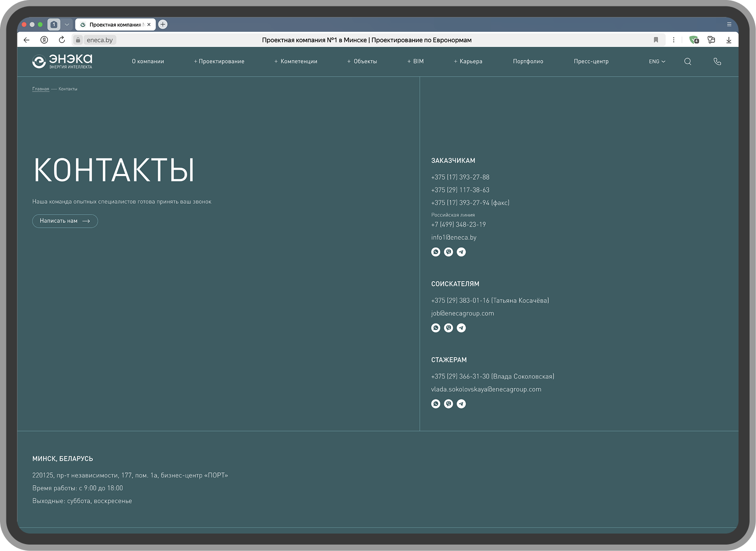Bookmark this page in address bar
This screenshot has height=551, width=756.
point(656,40)
